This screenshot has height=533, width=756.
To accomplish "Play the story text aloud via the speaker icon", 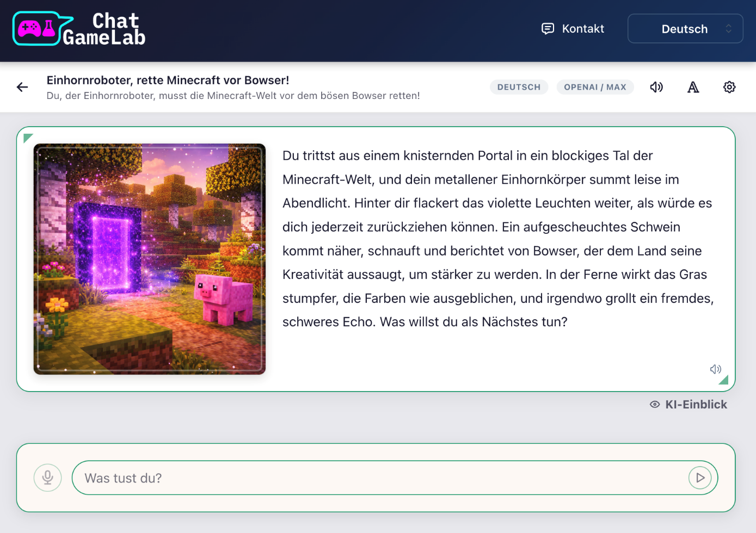I will (715, 369).
